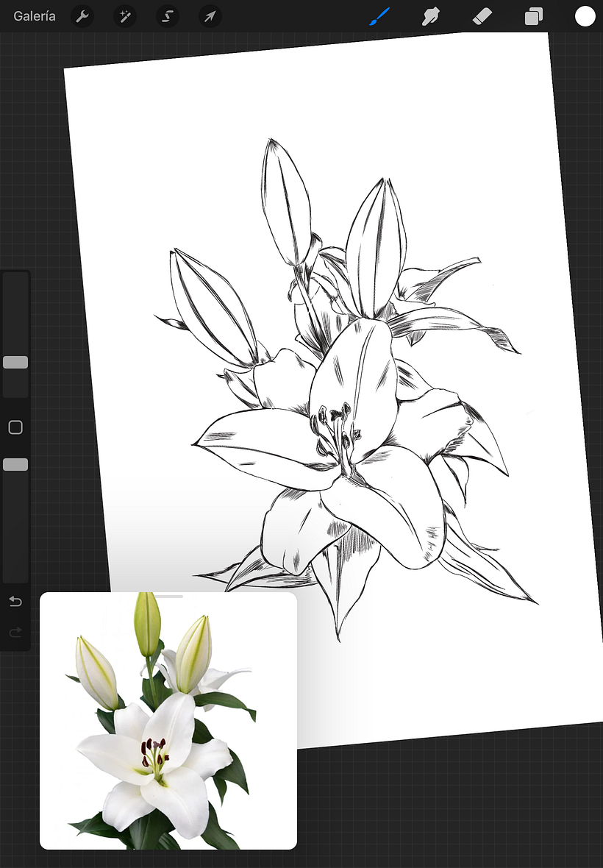
Task: Open the Layers panel
Action: [x=533, y=16]
